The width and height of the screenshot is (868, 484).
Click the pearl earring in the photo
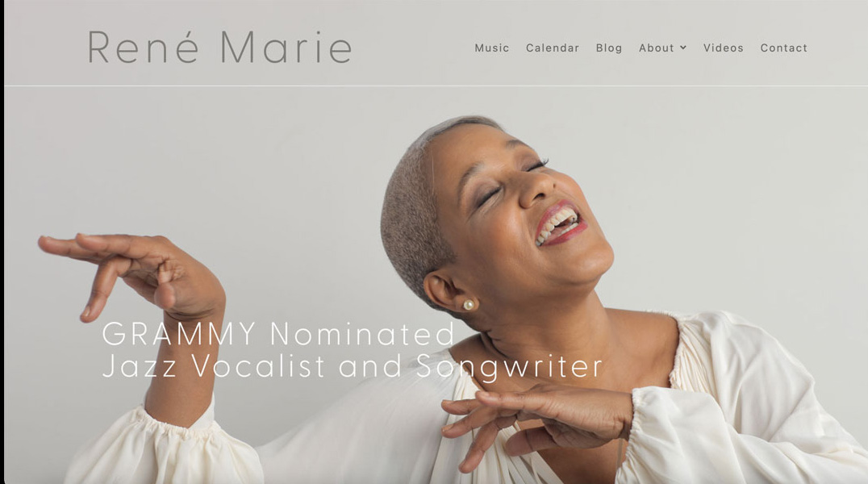tap(469, 304)
